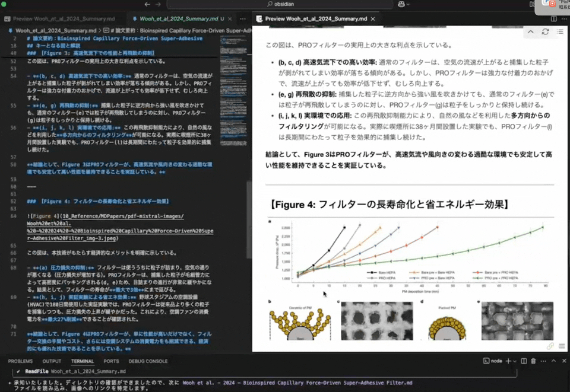Open the OUTPUT panel tab
This screenshot has width=570, height=392.
pyautogui.click(x=52, y=361)
